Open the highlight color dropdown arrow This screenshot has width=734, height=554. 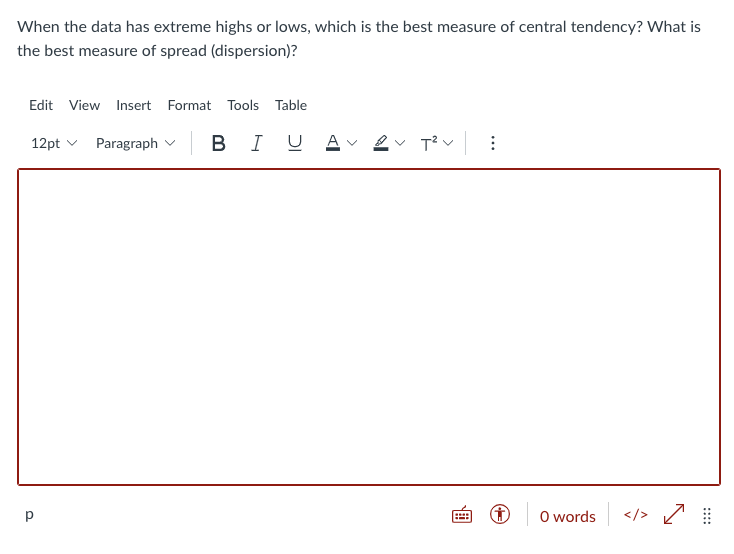(400, 143)
